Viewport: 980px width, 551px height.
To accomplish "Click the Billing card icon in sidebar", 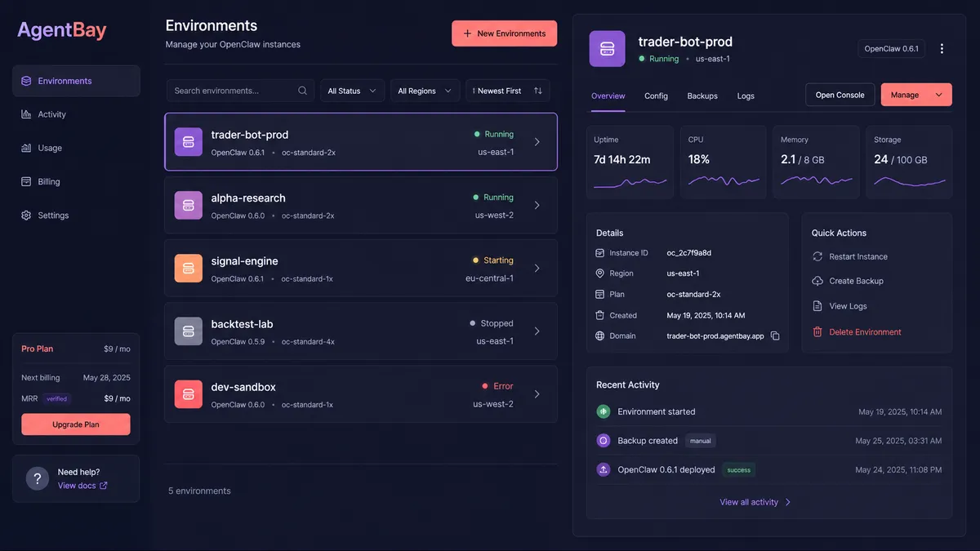I will pos(26,181).
